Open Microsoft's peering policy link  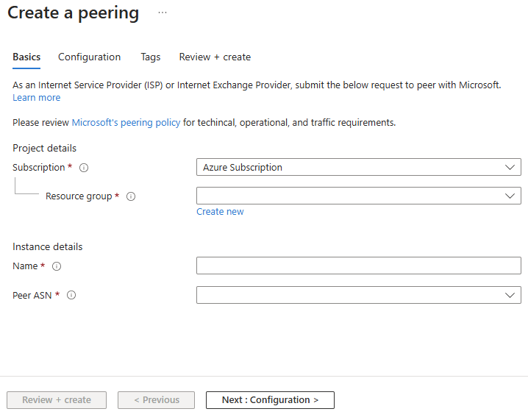click(126, 123)
